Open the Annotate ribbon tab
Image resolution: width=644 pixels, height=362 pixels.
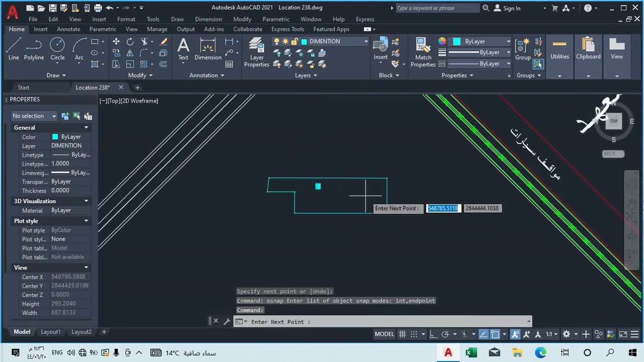coord(68,29)
